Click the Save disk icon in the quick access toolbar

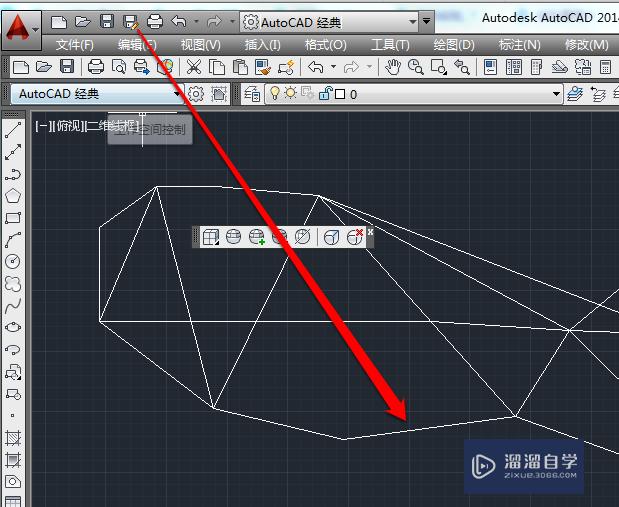(x=107, y=21)
